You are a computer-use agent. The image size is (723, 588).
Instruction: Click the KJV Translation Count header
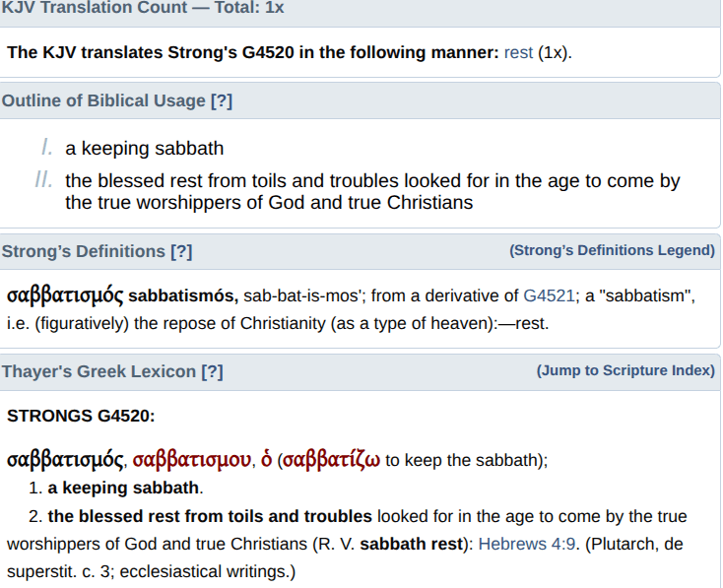[141, 6]
